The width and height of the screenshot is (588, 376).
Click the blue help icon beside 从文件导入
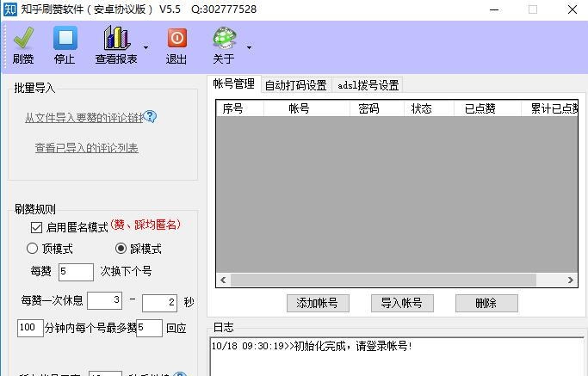150,117
